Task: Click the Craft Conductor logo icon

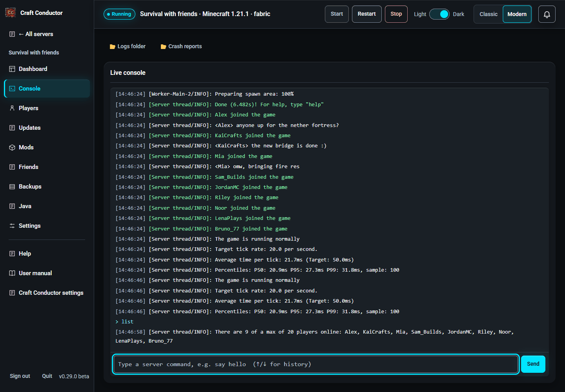Action: [11, 13]
